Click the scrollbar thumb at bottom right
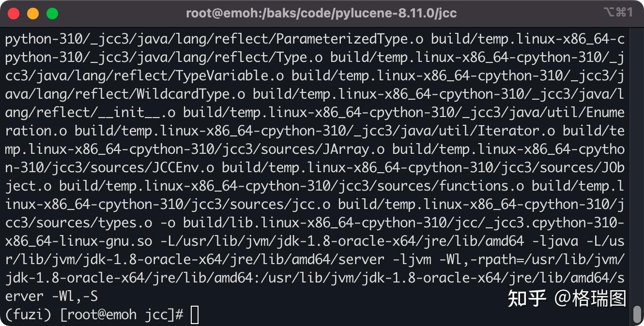This screenshot has height=326, width=644. (637, 313)
